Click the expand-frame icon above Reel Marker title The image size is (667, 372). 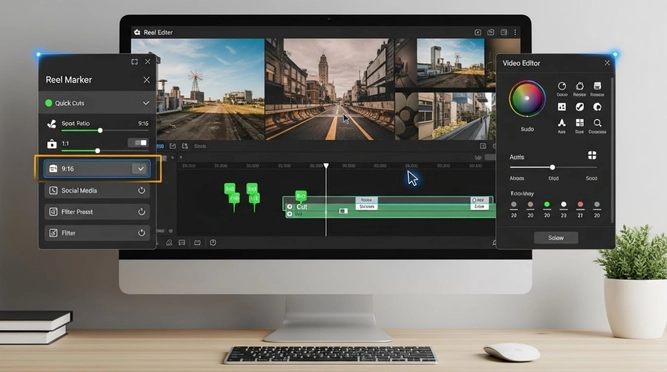point(134,62)
